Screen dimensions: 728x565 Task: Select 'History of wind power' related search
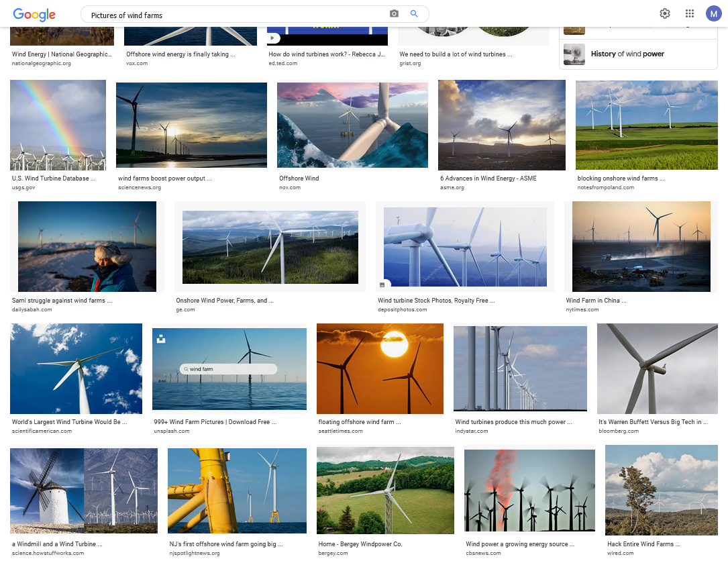[x=627, y=54]
